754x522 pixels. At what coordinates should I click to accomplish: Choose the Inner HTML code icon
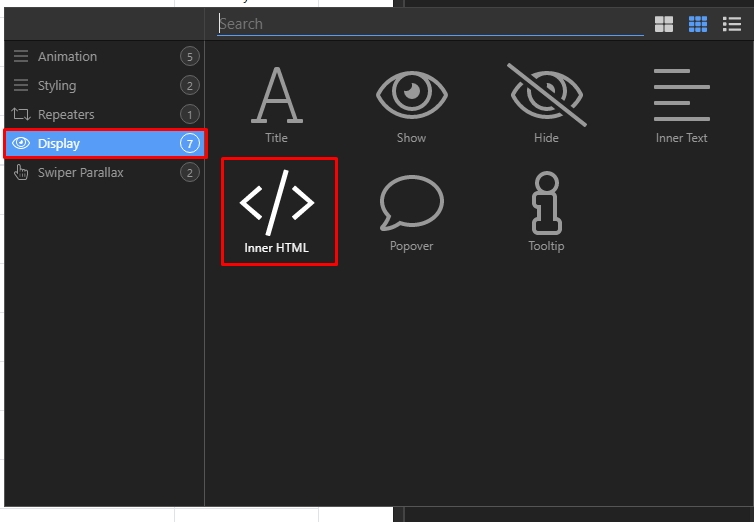tap(277, 203)
